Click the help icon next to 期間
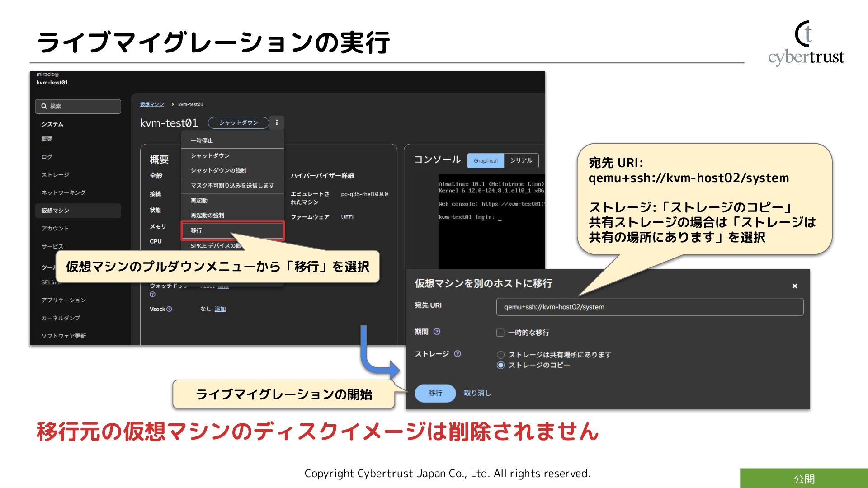Viewport: 868px width, 488px height. click(x=437, y=332)
